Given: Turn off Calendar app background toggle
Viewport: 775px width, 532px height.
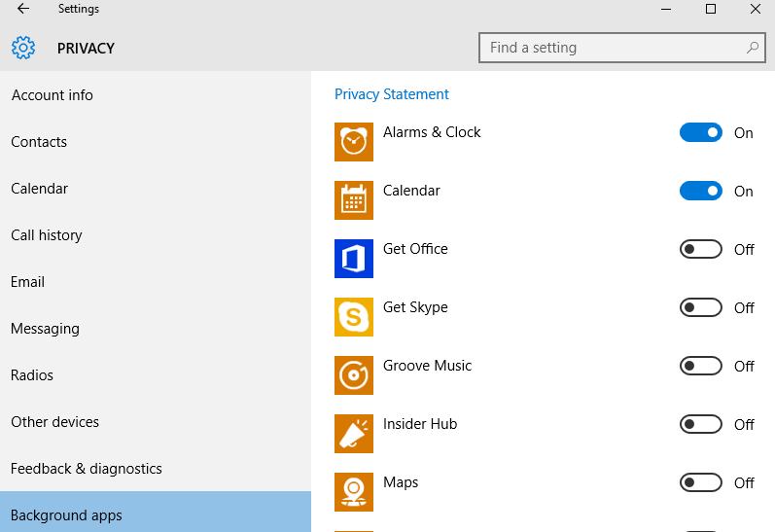Looking at the screenshot, I should [x=701, y=191].
